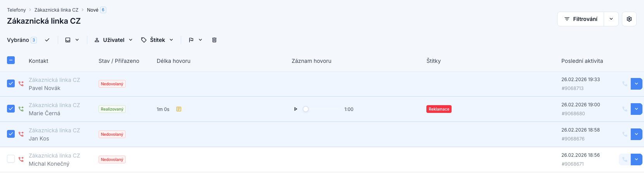
Task: Open Zákaznická linka CZ breadcrumb link
Action: pos(56,10)
